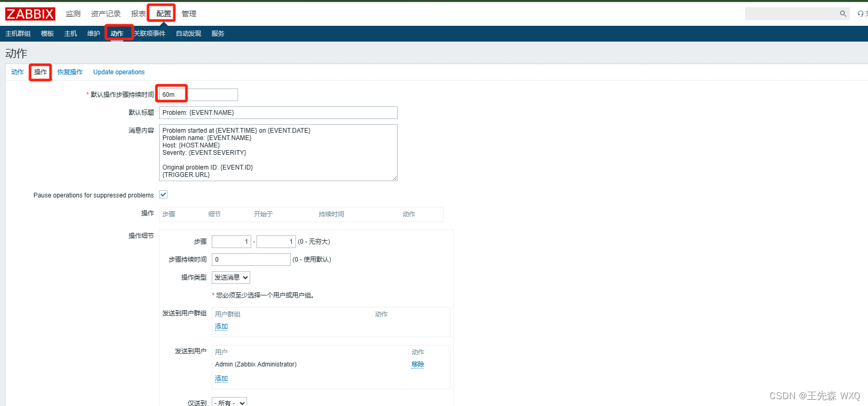Open the 仅送到 所有 dropdown
The height and width of the screenshot is (406, 868).
pos(229,403)
